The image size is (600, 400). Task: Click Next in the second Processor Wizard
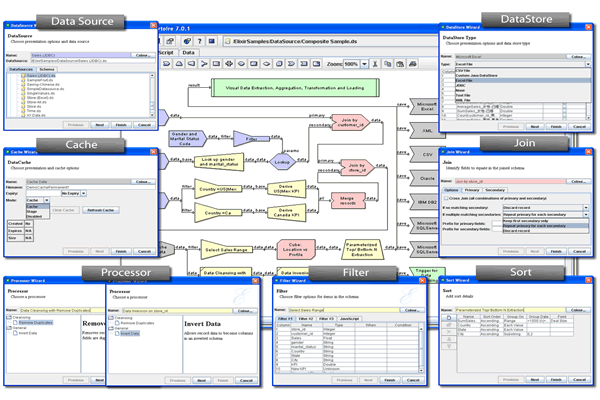point(202,380)
